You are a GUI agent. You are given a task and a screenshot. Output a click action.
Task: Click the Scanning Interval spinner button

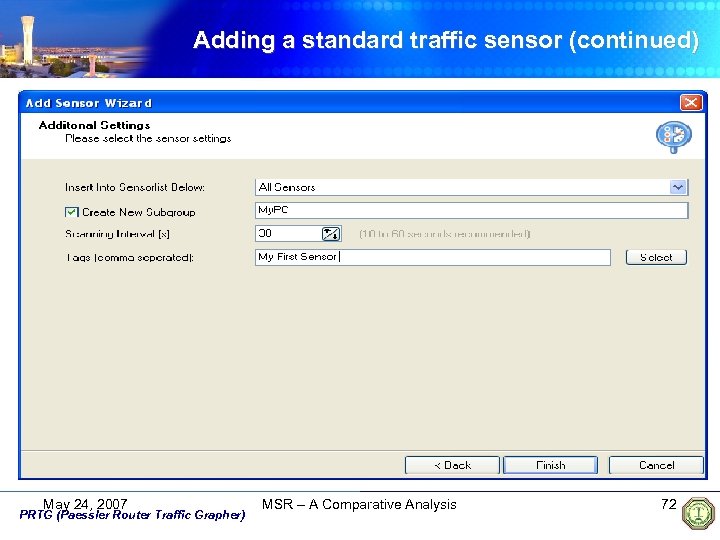click(x=331, y=234)
